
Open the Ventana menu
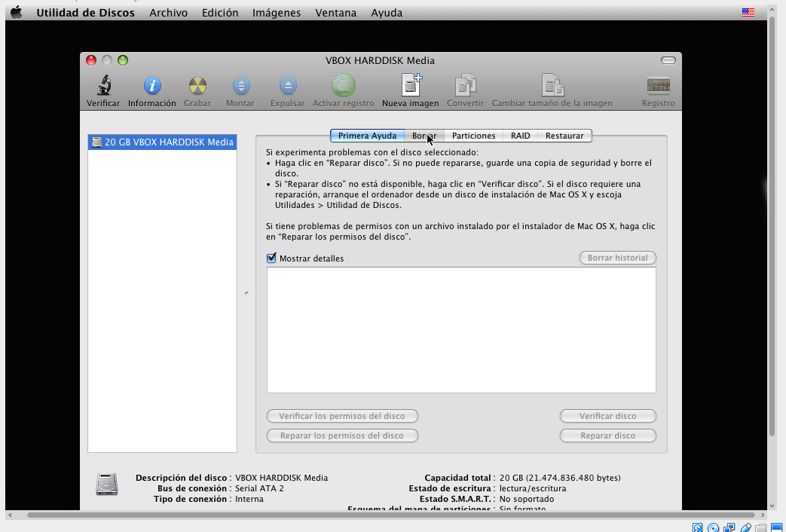[336, 13]
